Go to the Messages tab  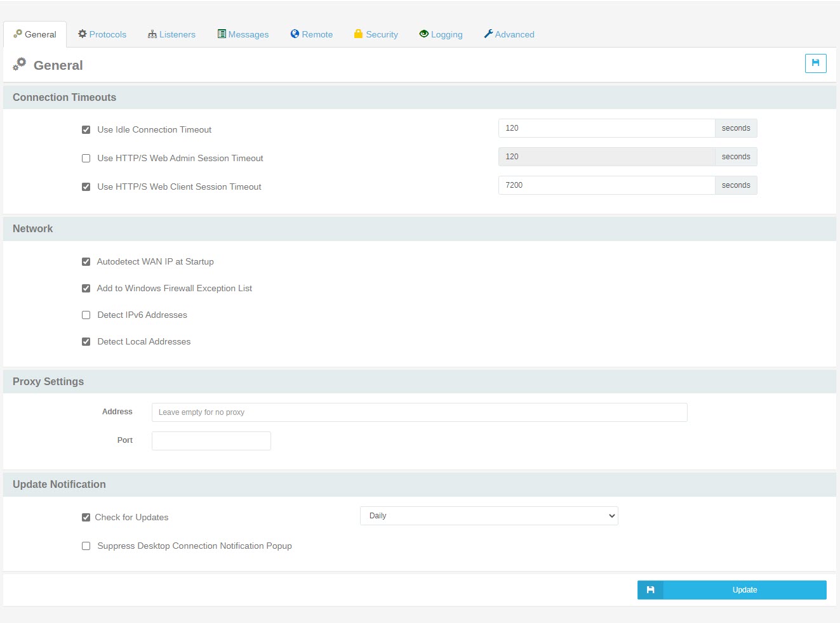[x=243, y=34]
